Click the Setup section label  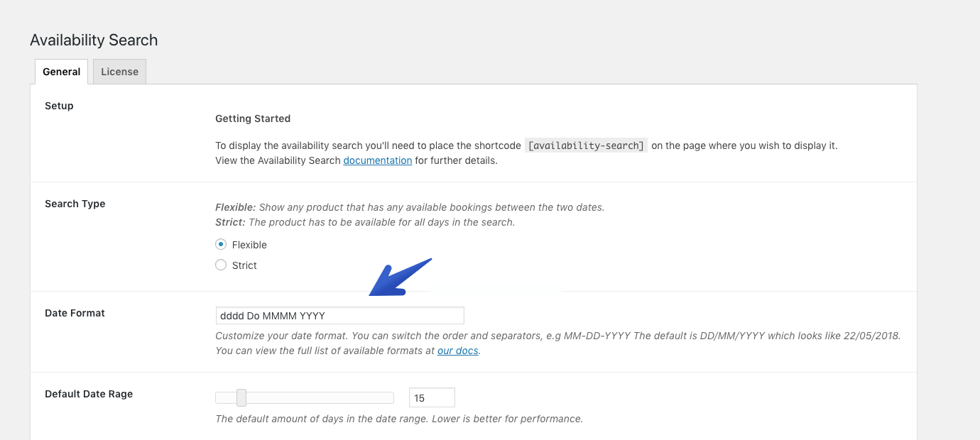pos(58,105)
